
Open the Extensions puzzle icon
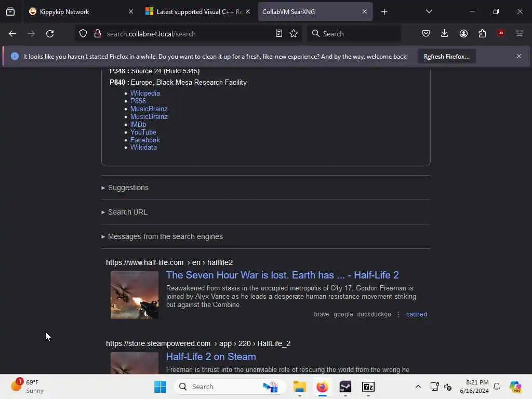click(x=482, y=33)
